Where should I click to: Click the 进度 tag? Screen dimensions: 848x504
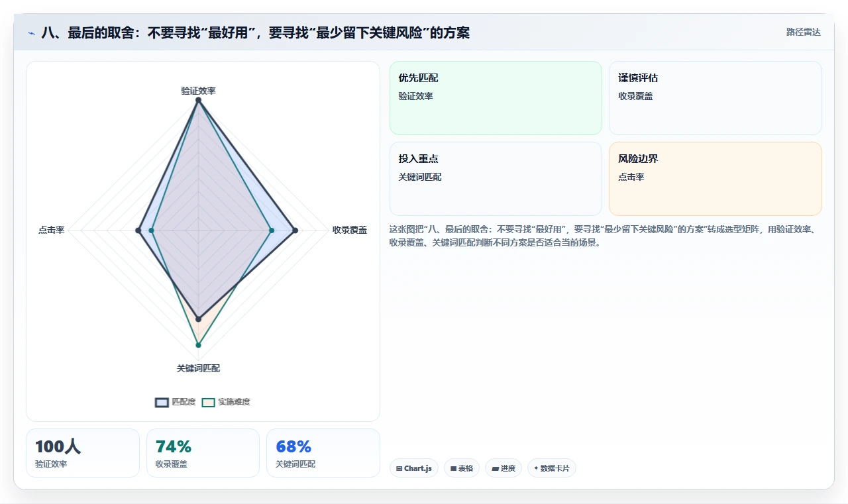[503, 468]
